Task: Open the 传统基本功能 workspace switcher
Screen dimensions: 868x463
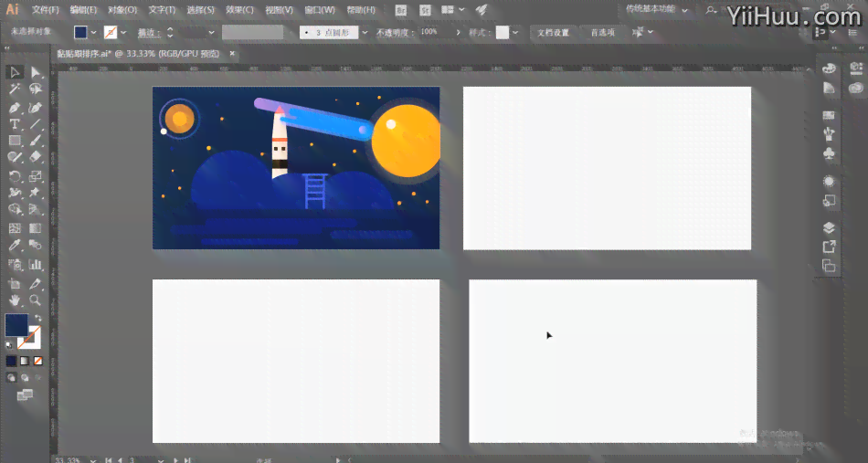Action: (x=657, y=10)
